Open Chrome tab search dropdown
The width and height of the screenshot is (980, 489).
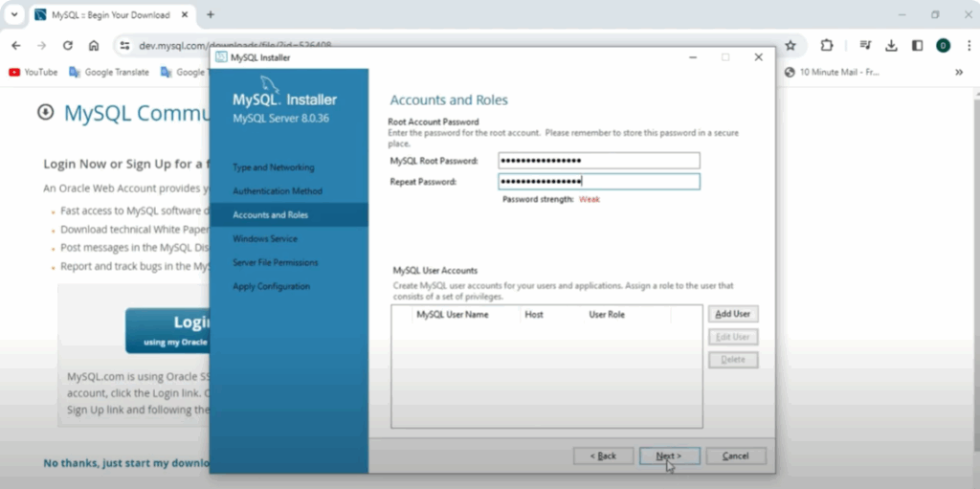(13, 14)
